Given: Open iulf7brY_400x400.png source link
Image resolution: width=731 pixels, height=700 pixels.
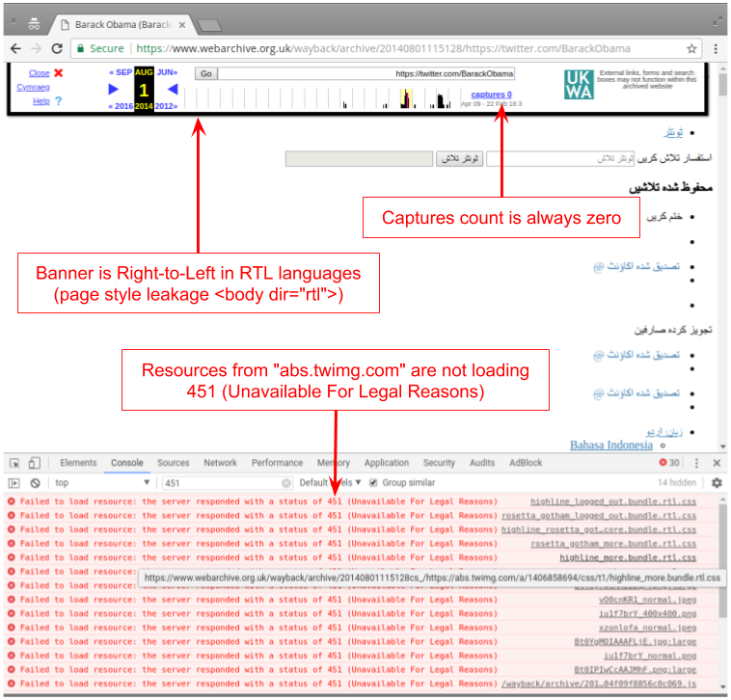Looking at the screenshot, I should pos(647,614).
